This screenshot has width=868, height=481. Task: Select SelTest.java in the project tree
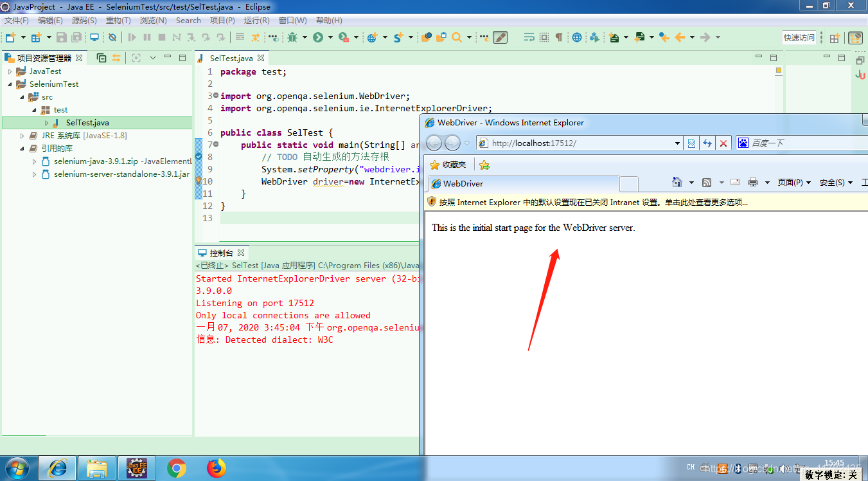tap(87, 123)
